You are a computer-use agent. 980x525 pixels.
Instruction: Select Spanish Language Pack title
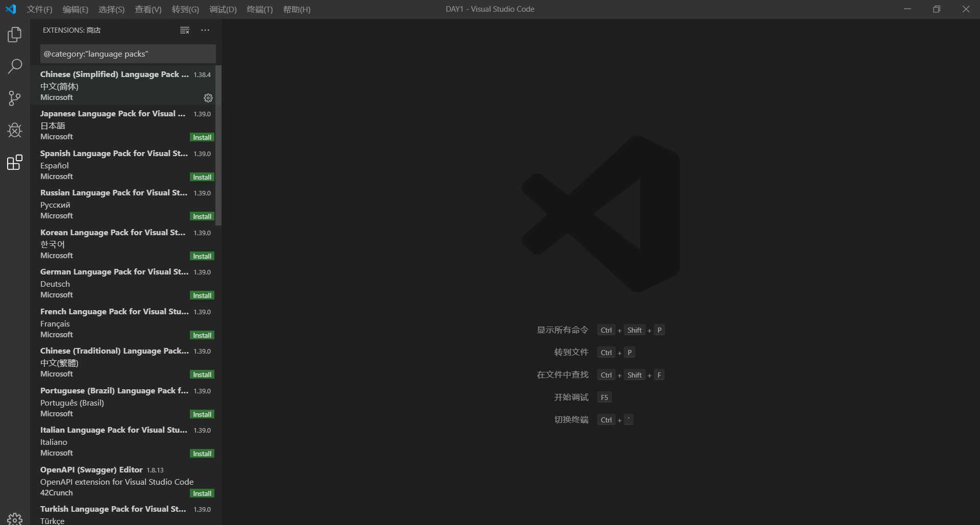(x=114, y=153)
